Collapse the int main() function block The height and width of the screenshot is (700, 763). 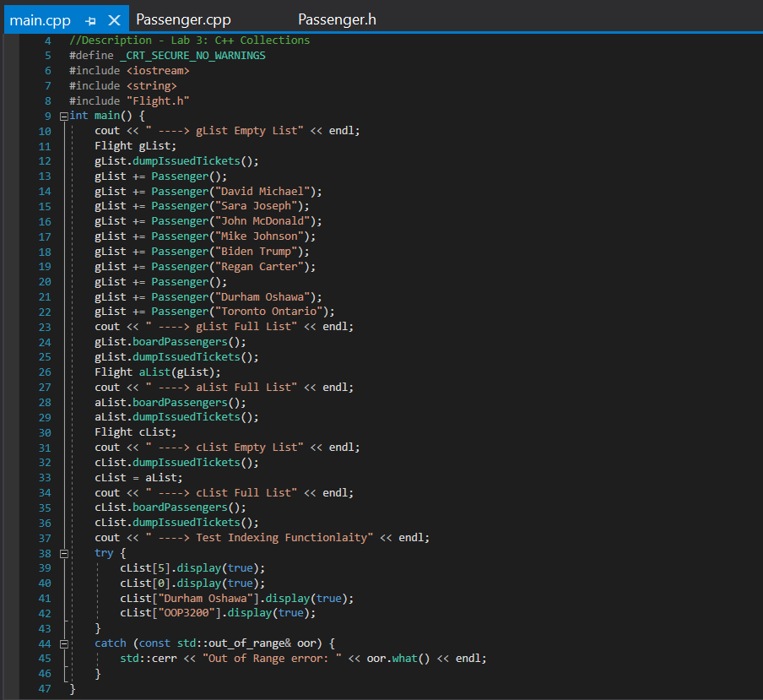[63, 116]
